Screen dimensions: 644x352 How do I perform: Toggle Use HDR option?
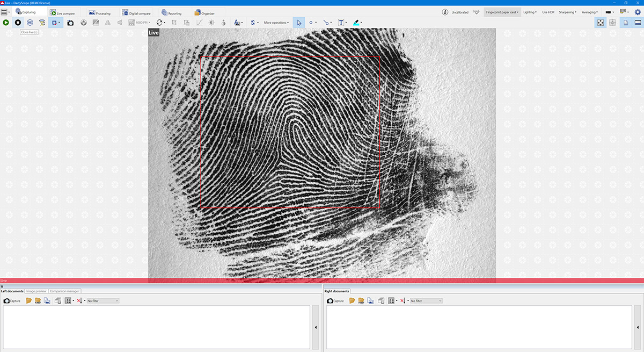548,12
